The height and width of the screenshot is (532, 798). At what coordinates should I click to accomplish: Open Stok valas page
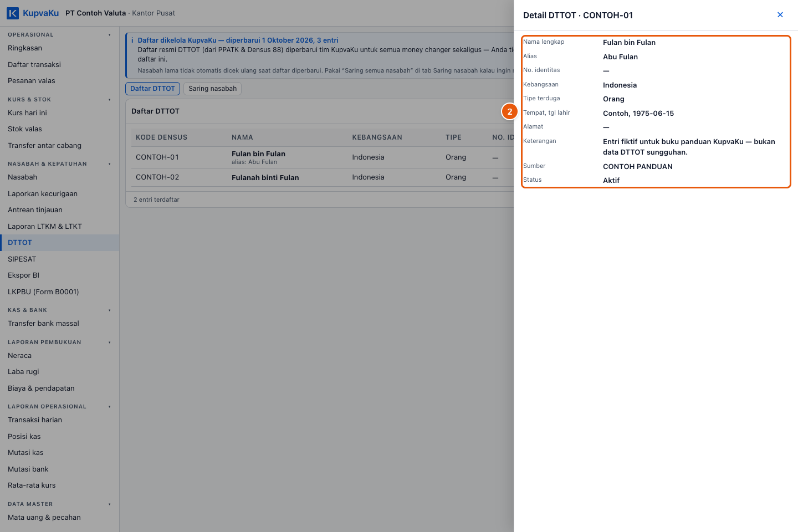(x=59, y=129)
